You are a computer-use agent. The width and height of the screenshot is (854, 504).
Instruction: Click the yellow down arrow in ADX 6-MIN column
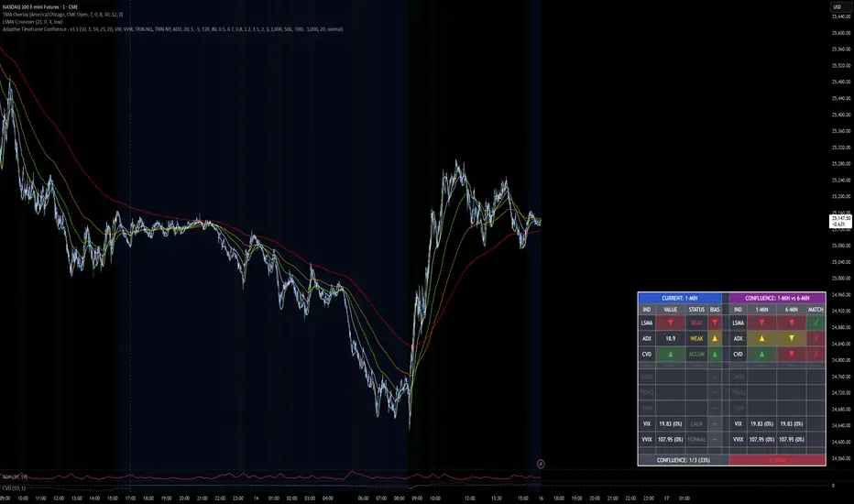(791, 339)
